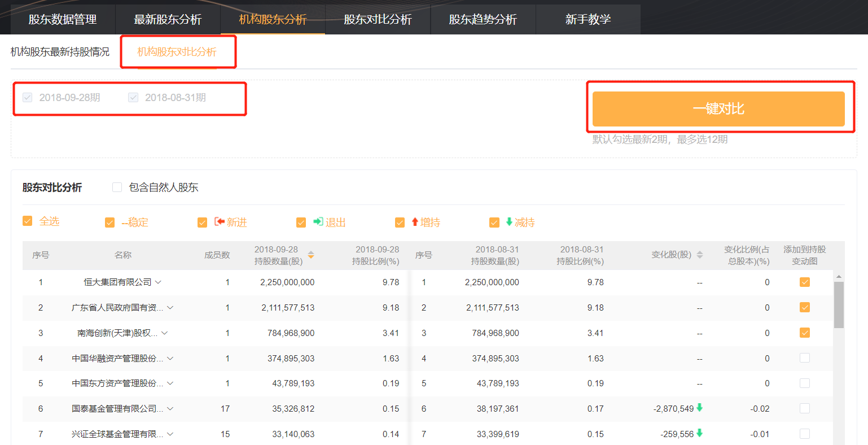The width and height of the screenshot is (868, 445).
Task: Add 中国东方资产管理 row to 持股变动图
Action: point(805,383)
